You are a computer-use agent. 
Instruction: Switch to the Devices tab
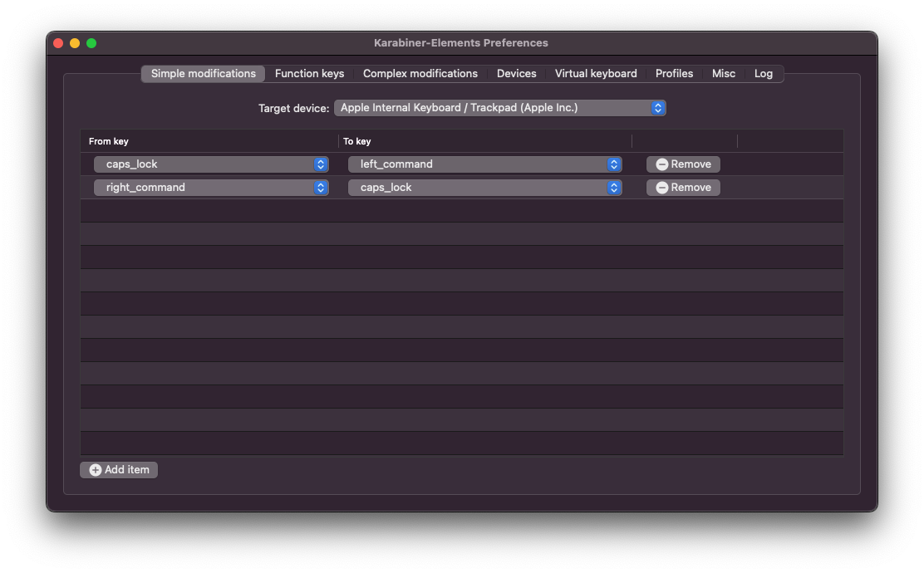[x=516, y=74]
